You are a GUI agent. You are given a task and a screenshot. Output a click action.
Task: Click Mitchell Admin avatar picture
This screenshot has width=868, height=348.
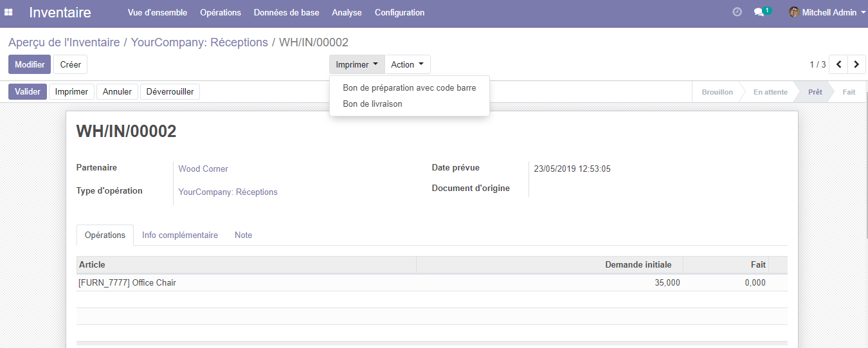pyautogui.click(x=794, y=12)
